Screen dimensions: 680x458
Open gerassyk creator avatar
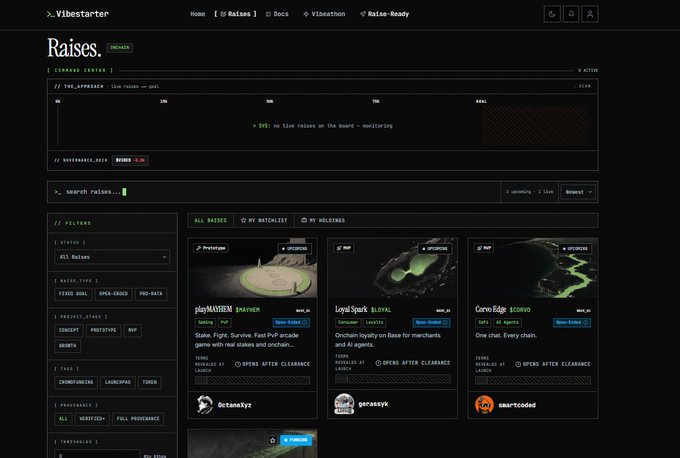pos(344,404)
